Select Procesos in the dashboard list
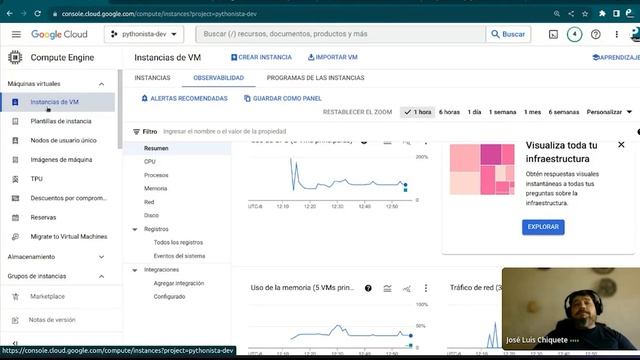This screenshot has height=360, width=640. pyautogui.click(x=156, y=175)
